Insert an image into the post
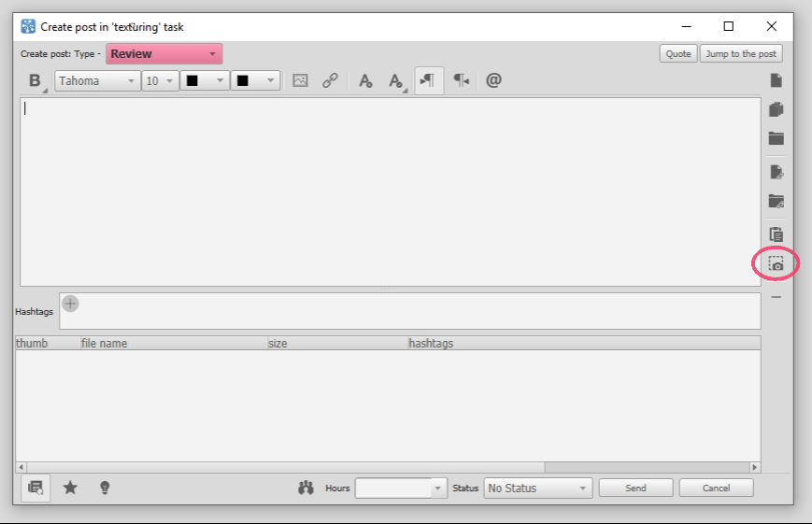 coord(300,80)
